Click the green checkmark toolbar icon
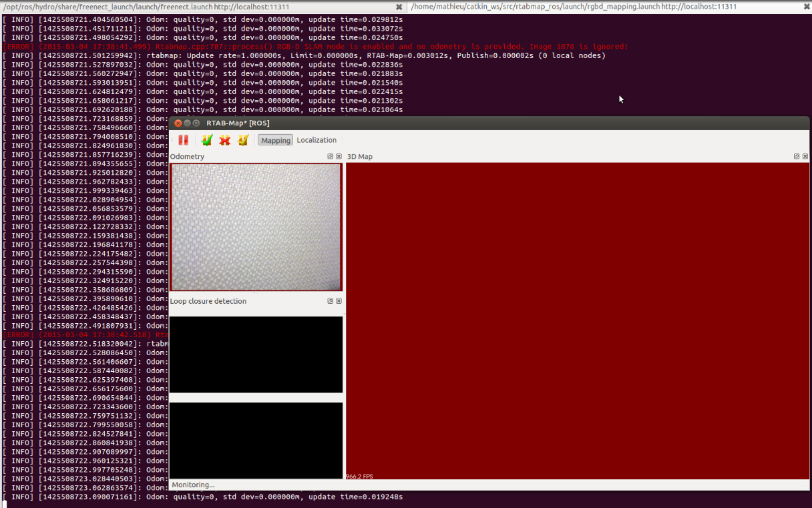 point(207,140)
